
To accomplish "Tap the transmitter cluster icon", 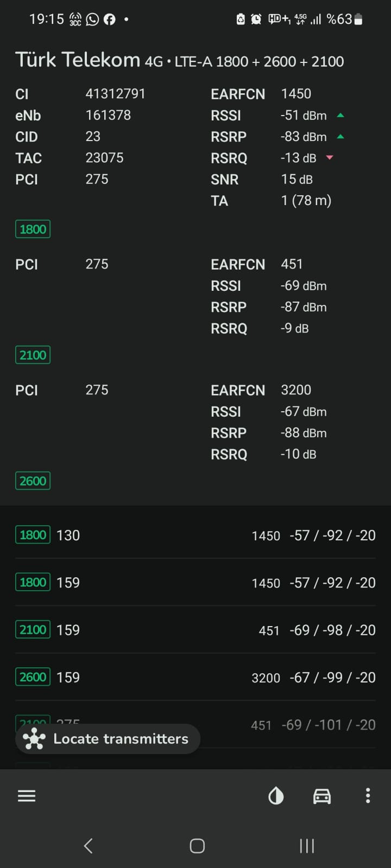I will pyautogui.click(x=34, y=739).
